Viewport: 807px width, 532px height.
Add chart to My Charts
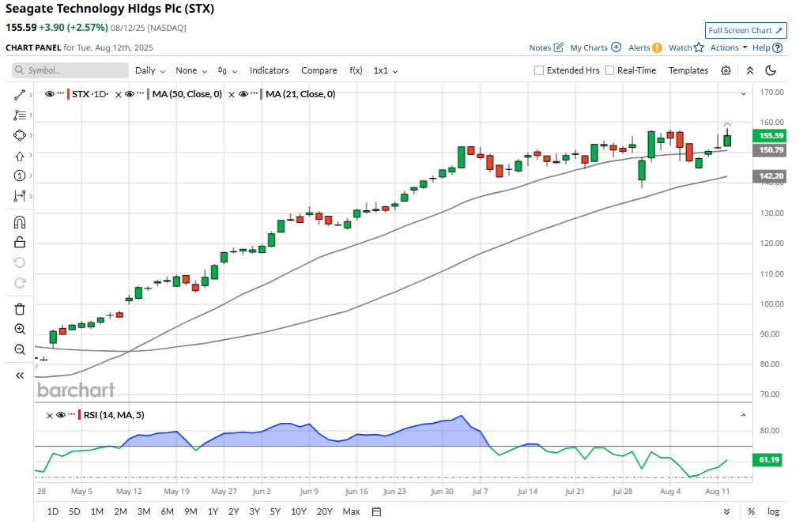[595, 47]
